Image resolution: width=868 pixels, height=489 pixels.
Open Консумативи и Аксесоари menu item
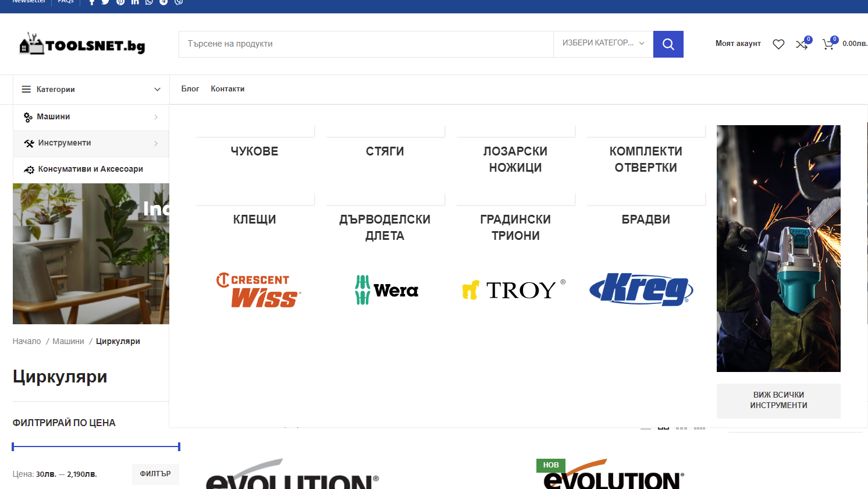pos(91,169)
